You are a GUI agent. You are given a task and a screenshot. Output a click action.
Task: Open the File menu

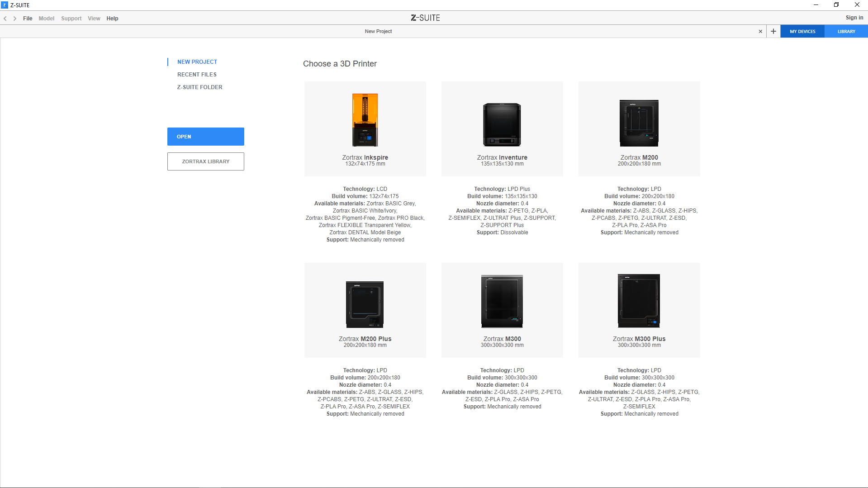click(28, 19)
